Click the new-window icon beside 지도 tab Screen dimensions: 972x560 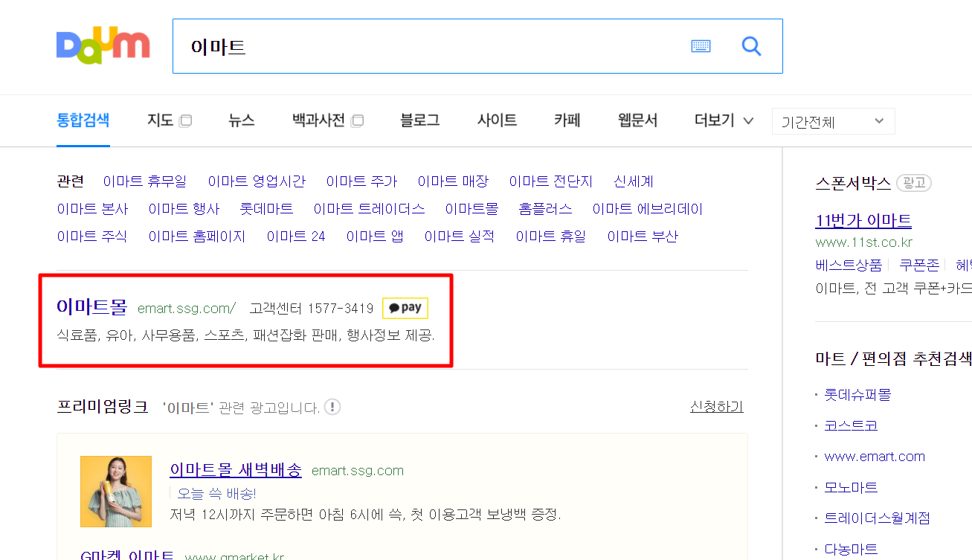(185, 120)
